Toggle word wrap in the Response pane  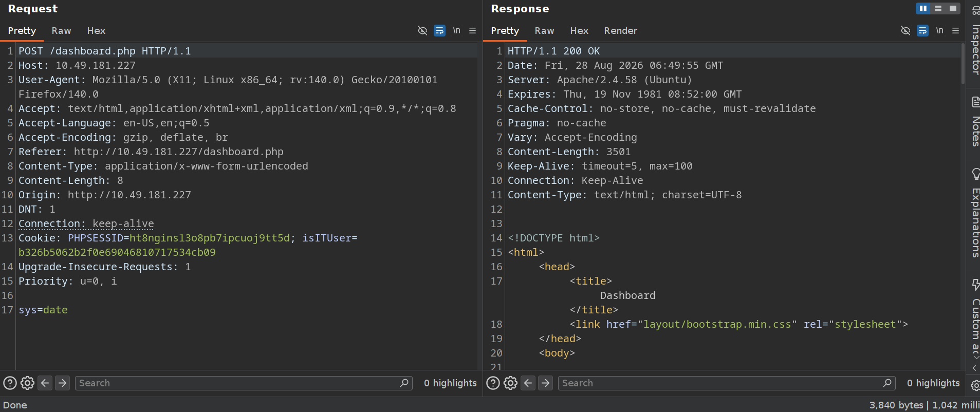pyautogui.click(x=923, y=30)
